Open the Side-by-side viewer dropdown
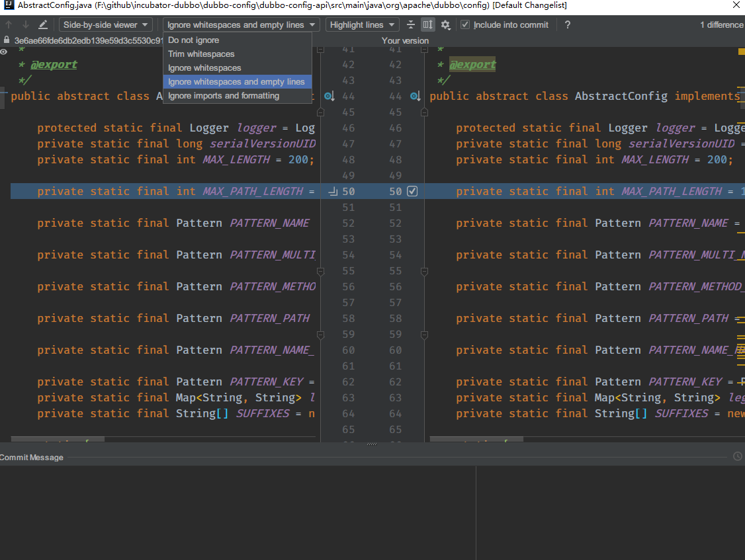The height and width of the screenshot is (560, 745). (x=105, y=24)
